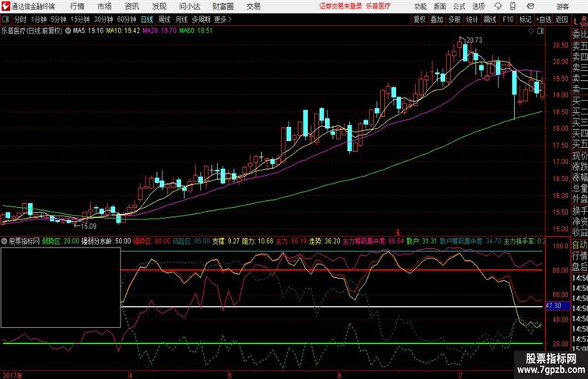Click the 标记 mark button

click(525, 19)
